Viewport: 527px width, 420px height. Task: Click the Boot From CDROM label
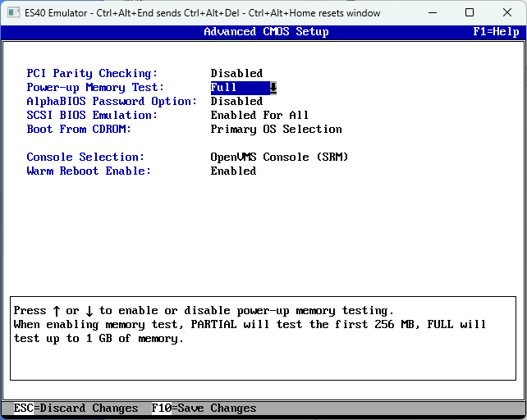[79, 129]
